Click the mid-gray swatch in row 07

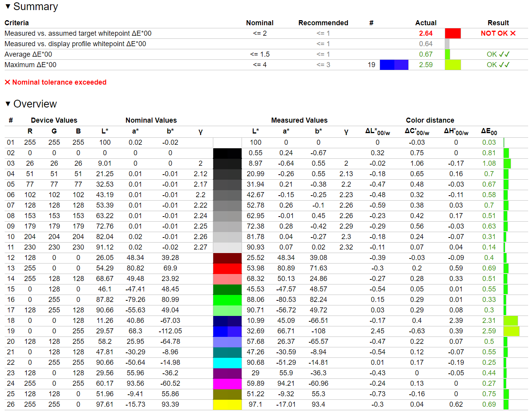227,205
